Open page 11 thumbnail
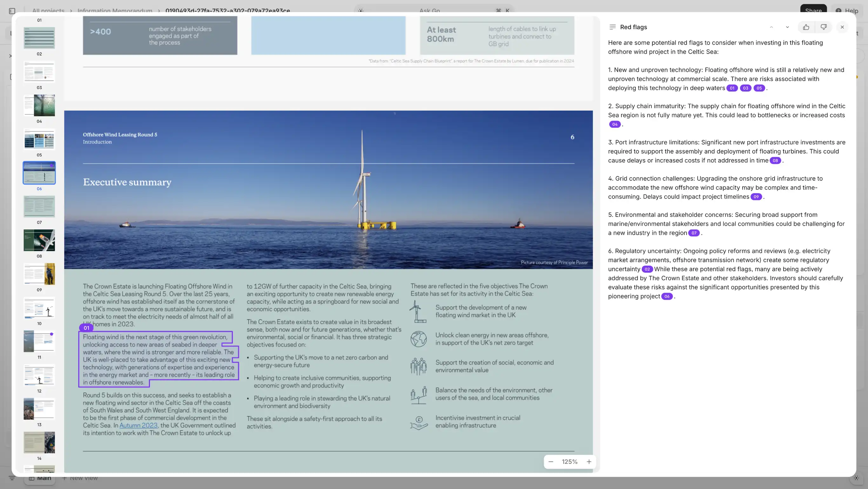 point(39,341)
